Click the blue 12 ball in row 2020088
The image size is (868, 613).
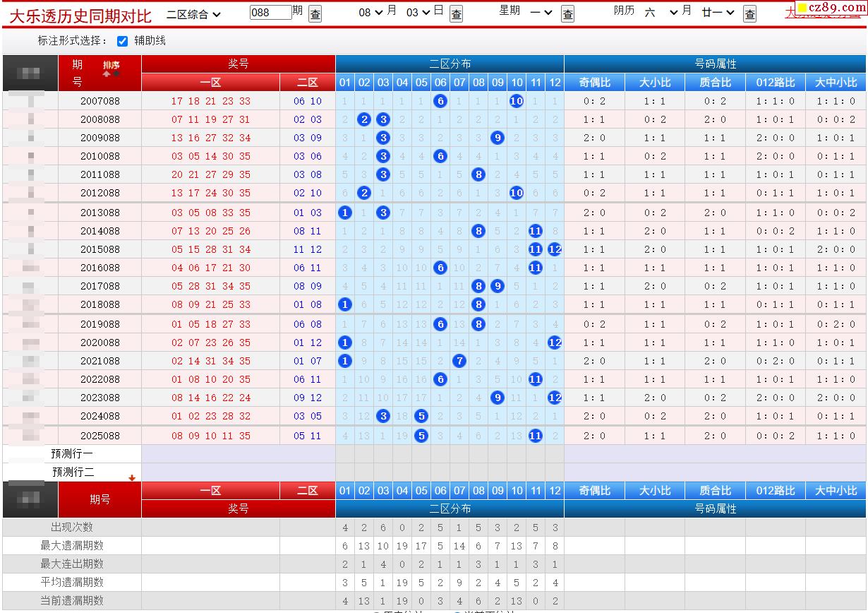[555, 343]
